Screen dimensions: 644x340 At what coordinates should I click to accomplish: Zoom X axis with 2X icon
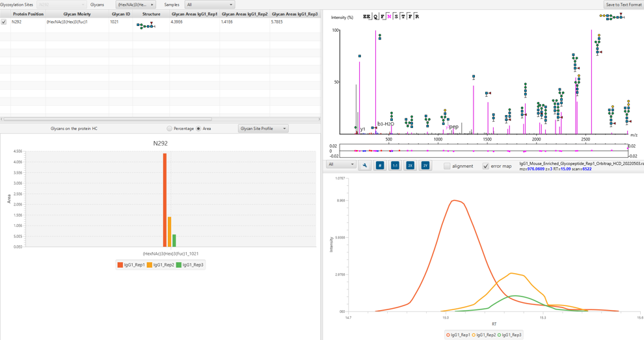[410, 166]
